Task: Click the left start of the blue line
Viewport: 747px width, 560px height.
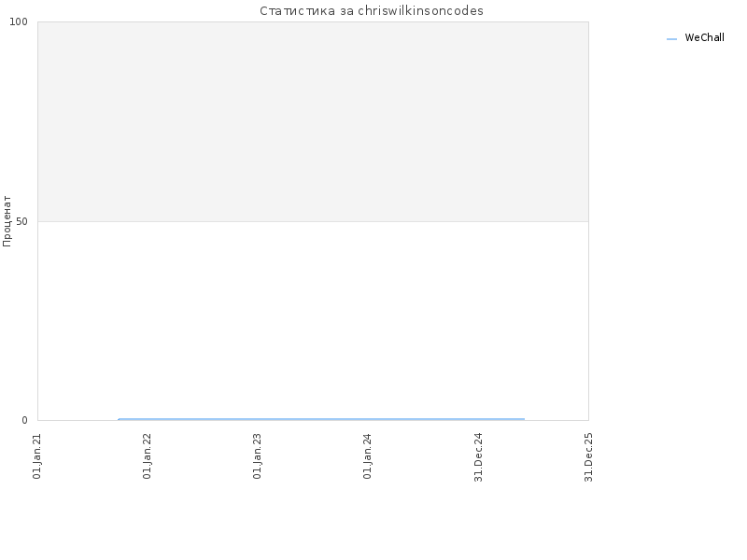Action: 119,419
